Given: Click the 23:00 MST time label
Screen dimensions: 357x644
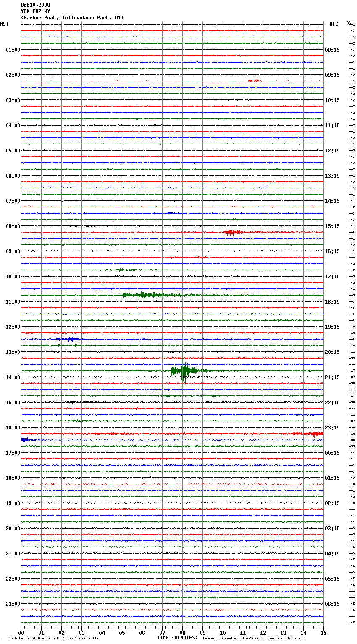Looking at the screenshot, I should (x=13, y=604).
